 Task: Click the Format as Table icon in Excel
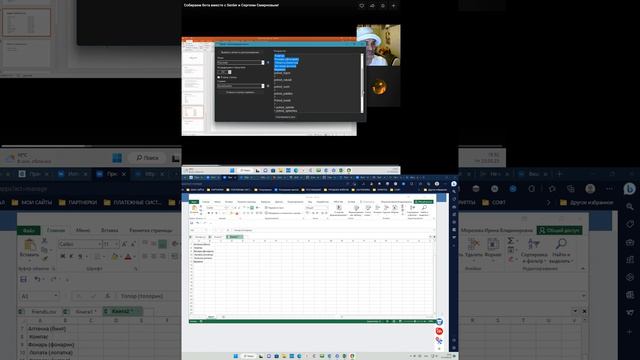[356, 208]
